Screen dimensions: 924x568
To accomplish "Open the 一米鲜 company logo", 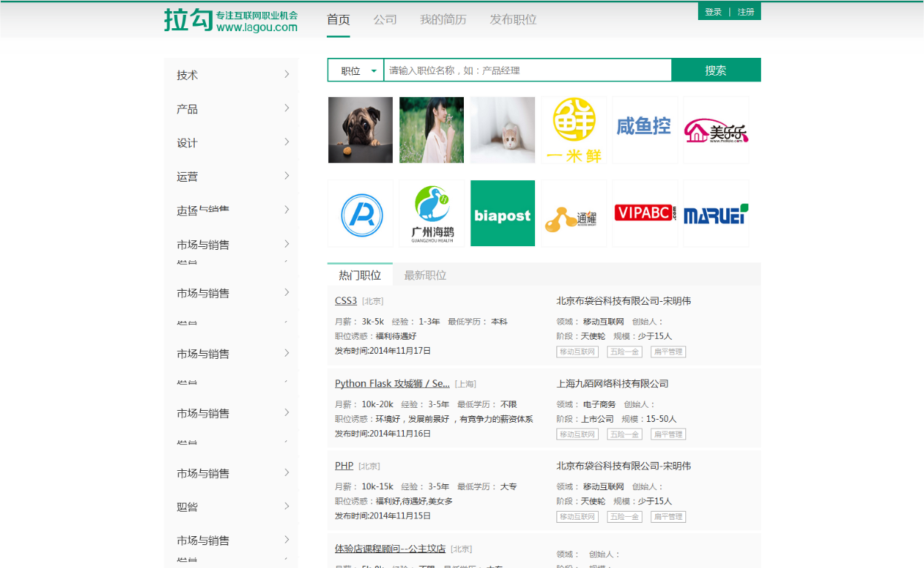I will [574, 130].
